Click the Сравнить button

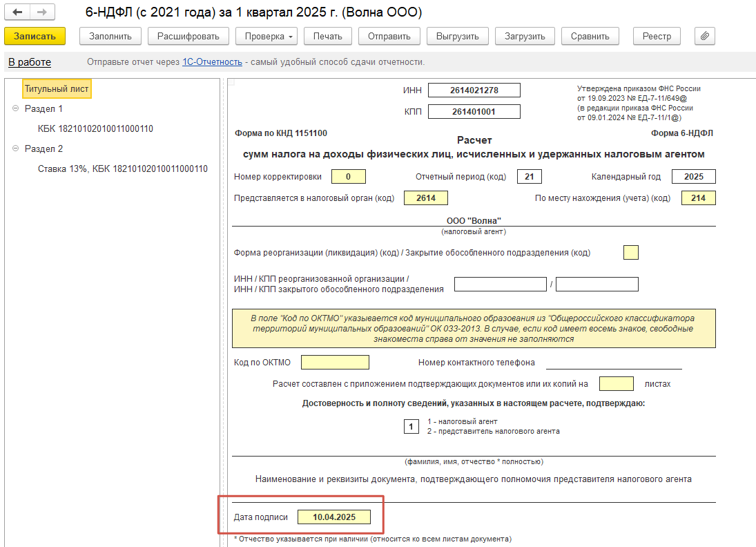(590, 36)
